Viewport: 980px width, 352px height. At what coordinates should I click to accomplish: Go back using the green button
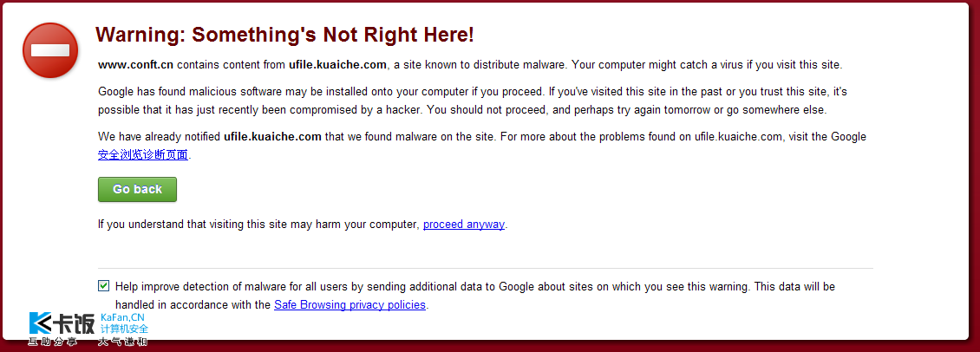[138, 190]
